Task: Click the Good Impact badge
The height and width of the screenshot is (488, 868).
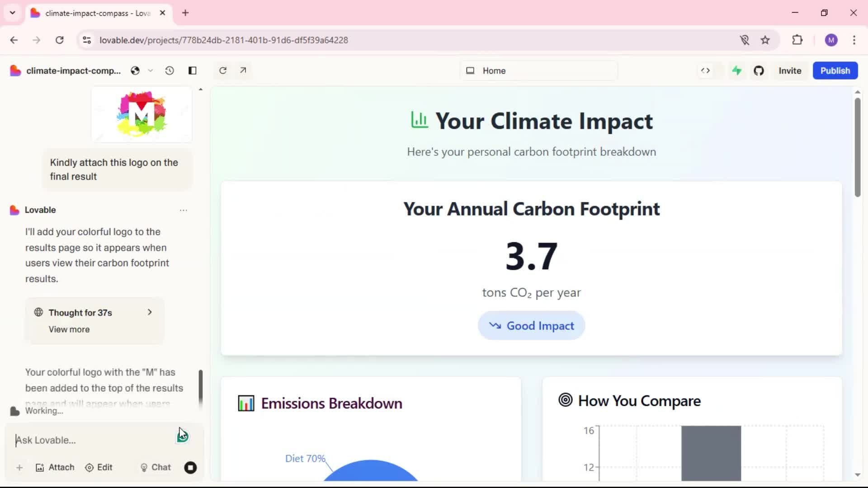Action: click(x=531, y=326)
